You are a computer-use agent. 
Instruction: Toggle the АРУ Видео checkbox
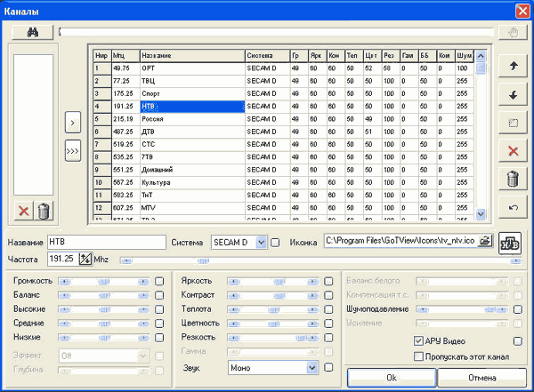pos(418,340)
